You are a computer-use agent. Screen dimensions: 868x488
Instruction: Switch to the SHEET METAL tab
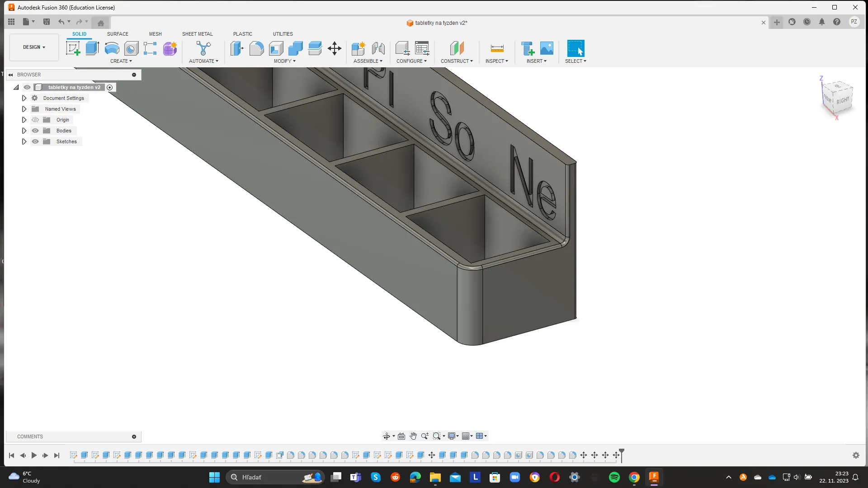click(197, 34)
